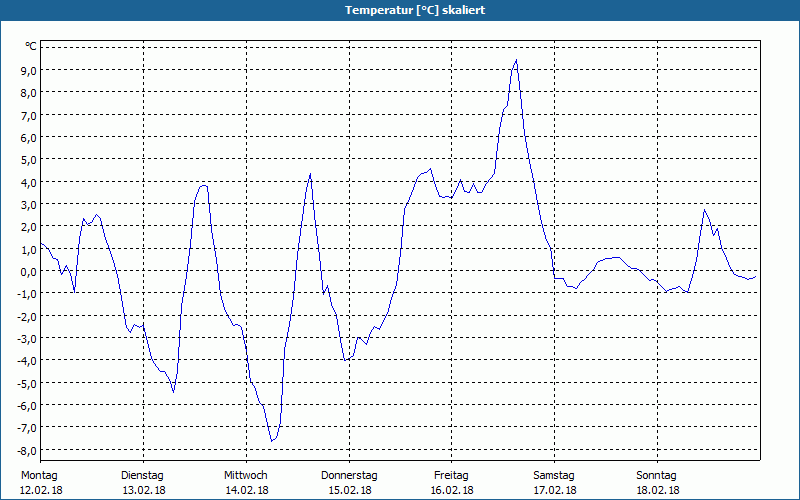The width and height of the screenshot is (800, 500).
Task: Select the -8,0 axis value
Action: [x=27, y=450]
